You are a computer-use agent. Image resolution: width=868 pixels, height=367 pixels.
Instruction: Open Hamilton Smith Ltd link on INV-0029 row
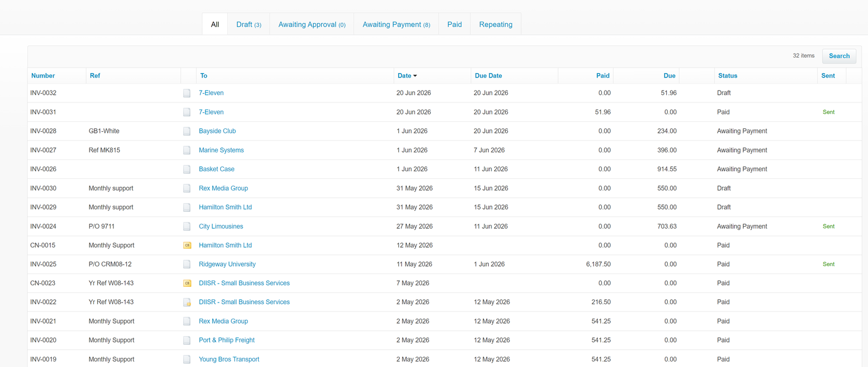coord(225,207)
